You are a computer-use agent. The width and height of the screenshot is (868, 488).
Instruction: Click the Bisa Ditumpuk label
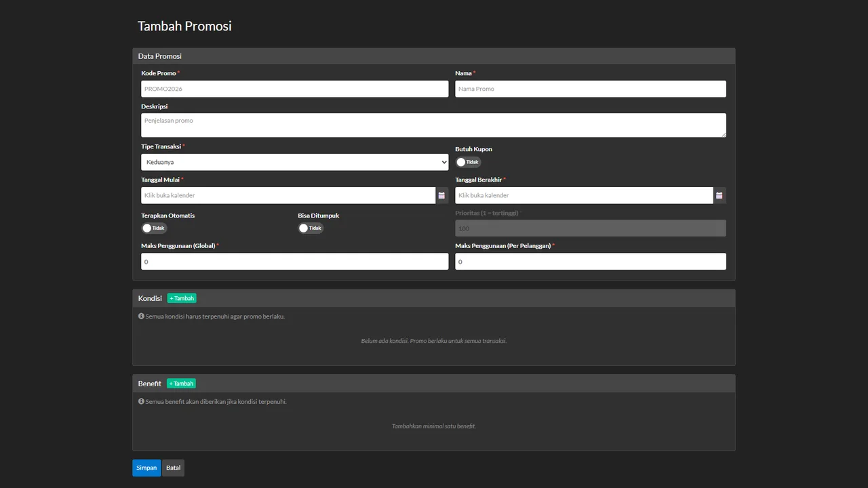pos(319,216)
